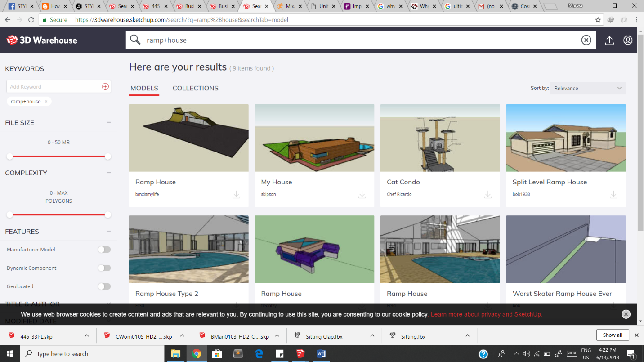The height and width of the screenshot is (362, 644).
Task: Switch to the Models tab
Action: click(x=144, y=88)
